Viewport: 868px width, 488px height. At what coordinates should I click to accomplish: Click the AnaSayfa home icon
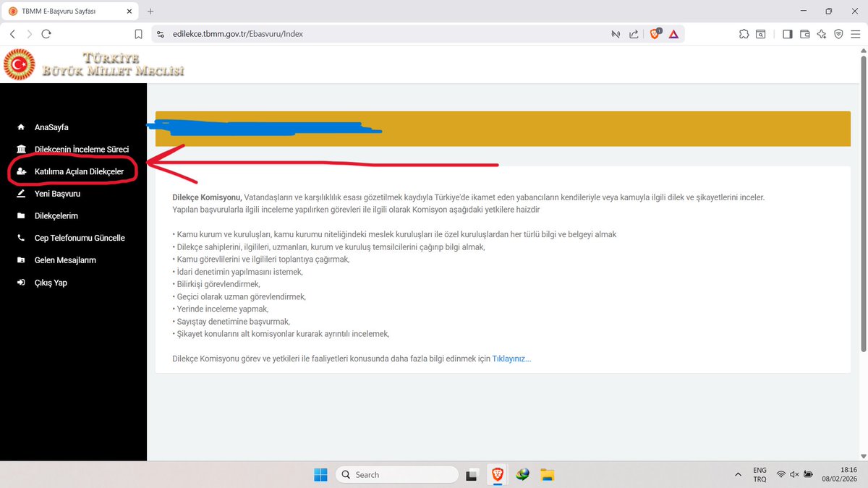tap(21, 127)
